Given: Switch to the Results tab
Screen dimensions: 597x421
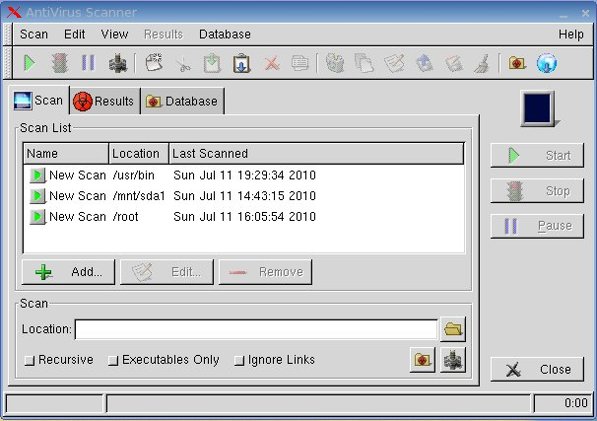Looking at the screenshot, I should (x=105, y=101).
